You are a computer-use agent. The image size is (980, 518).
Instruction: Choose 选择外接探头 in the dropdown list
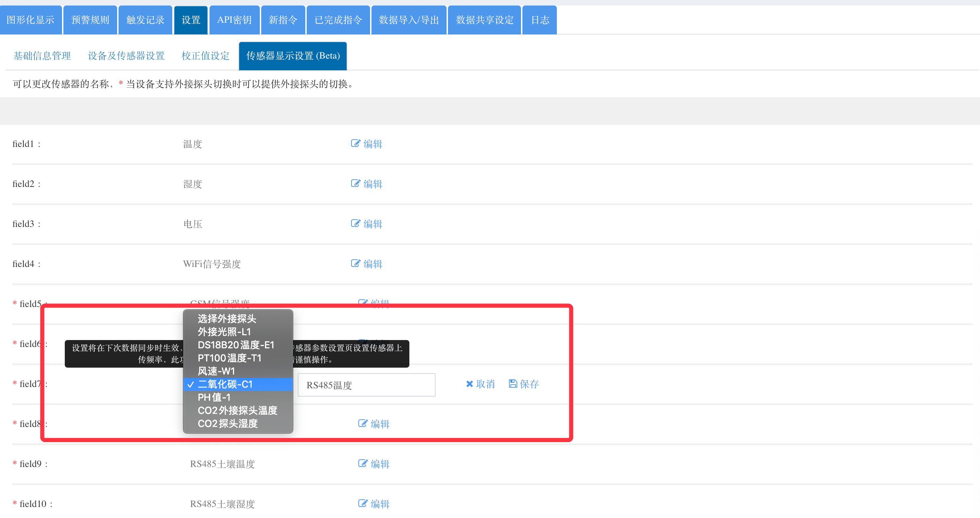[x=238, y=319]
